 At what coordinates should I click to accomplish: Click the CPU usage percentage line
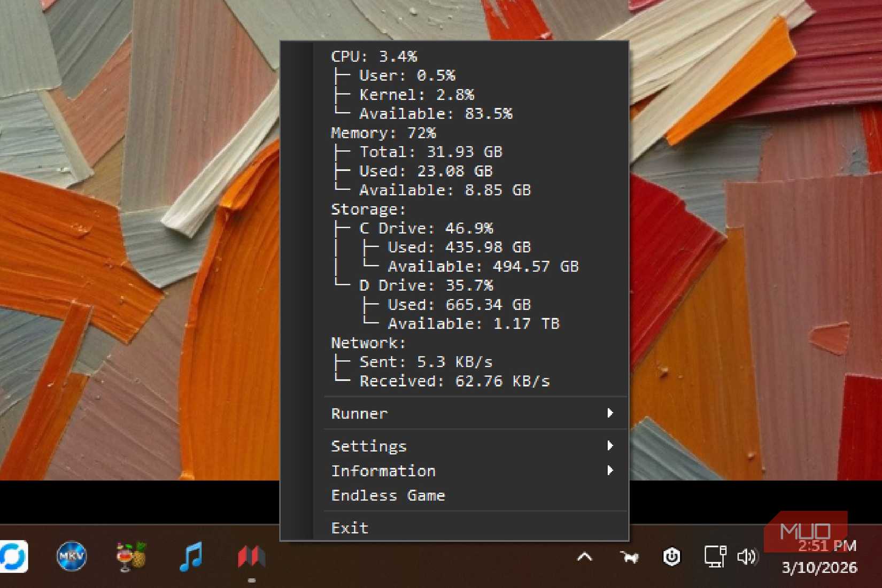[x=374, y=56]
